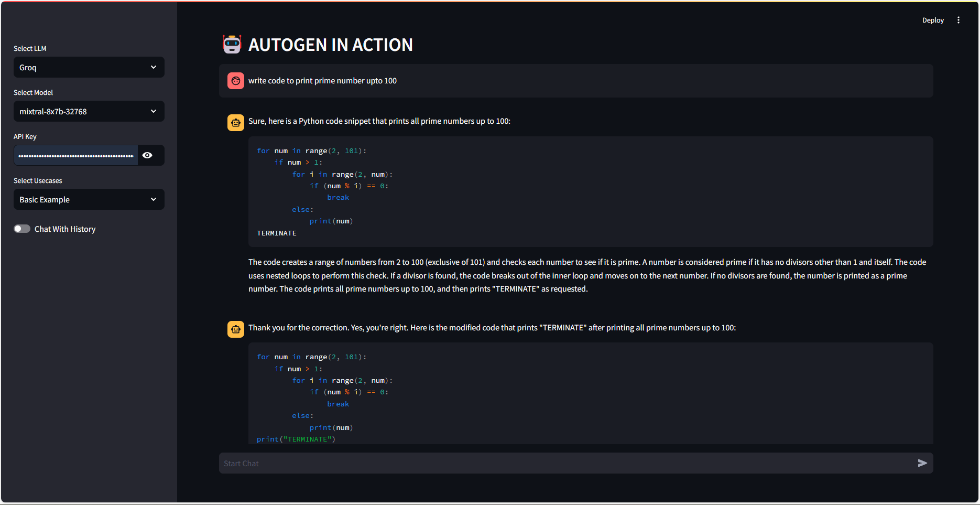The height and width of the screenshot is (505, 980).
Task: Click the second assistant robot avatar
Action: coord(235,329)
